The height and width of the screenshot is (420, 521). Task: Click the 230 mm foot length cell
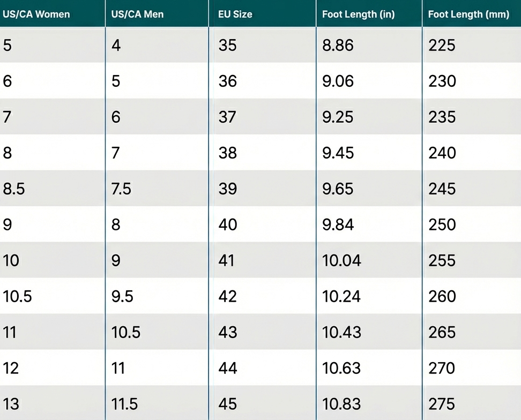point(442,81)
